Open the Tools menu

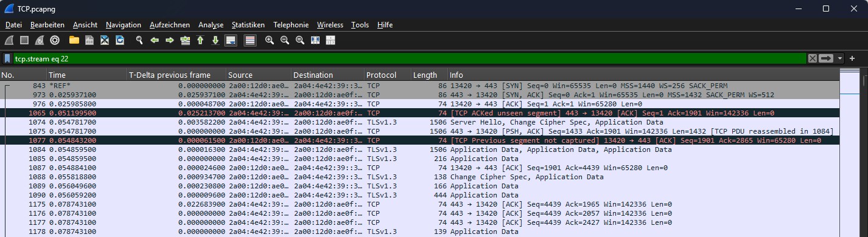click(x=360, y=25)
